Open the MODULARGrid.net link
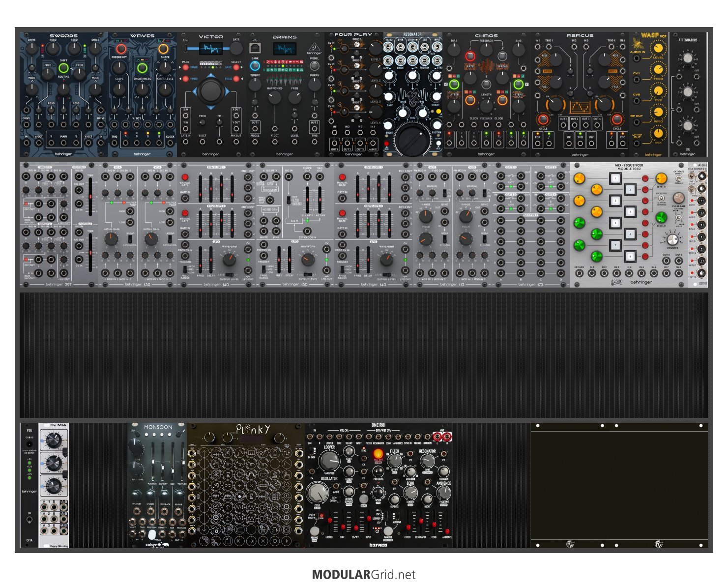 (x=364, y=575)
